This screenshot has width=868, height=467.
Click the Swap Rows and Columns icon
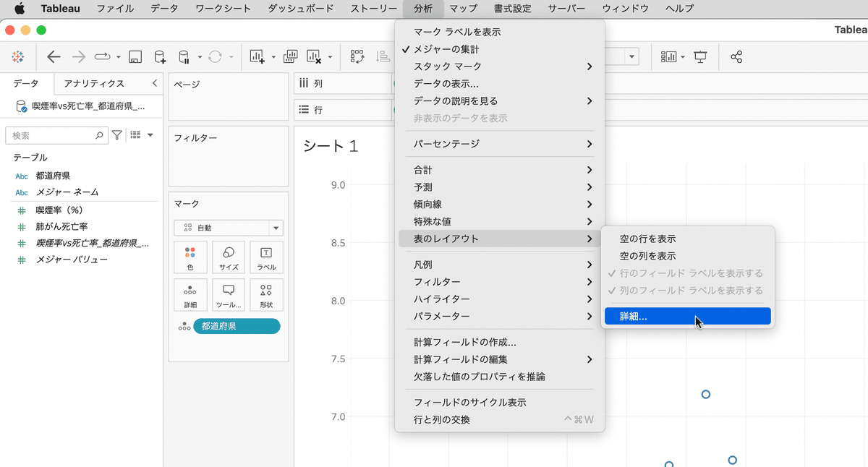click(x=357, y=56)
